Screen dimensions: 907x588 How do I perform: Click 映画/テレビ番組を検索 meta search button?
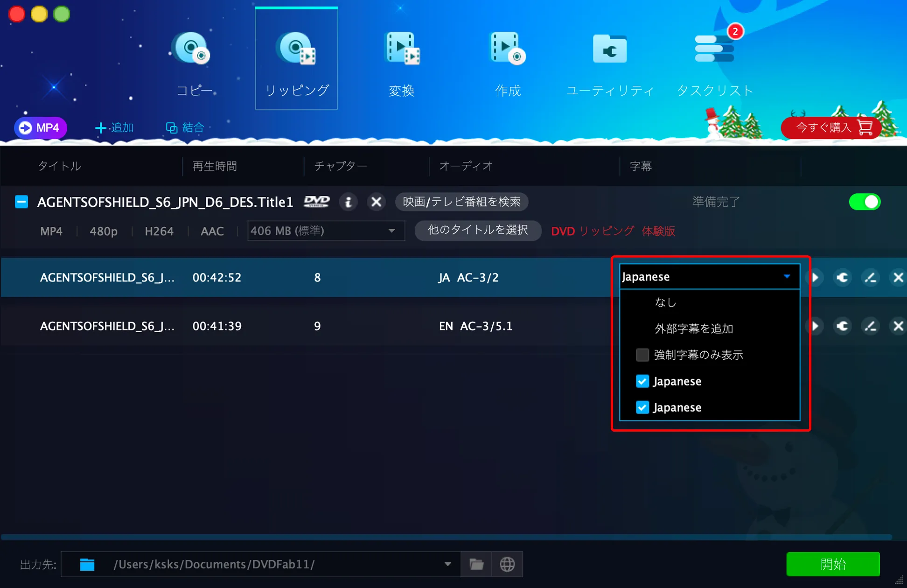(461, 202)
